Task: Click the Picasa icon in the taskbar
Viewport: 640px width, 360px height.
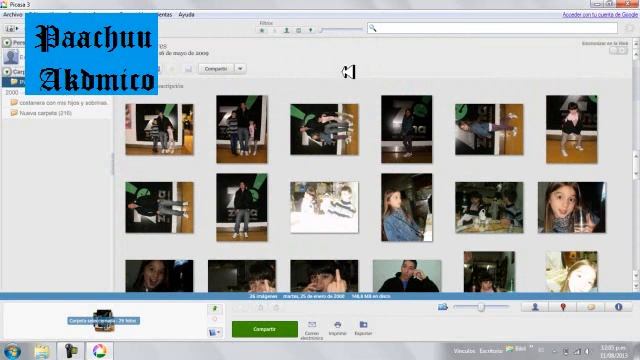Action: coord(99,351)
